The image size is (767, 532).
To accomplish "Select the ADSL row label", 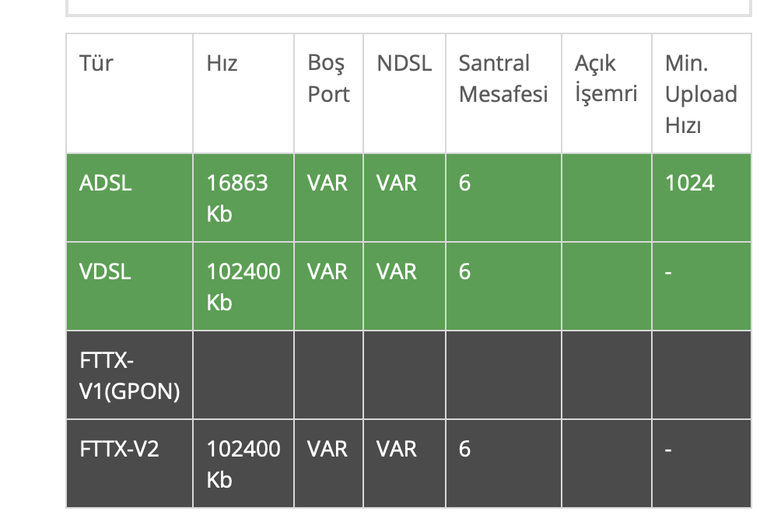I will pos(106,184).
